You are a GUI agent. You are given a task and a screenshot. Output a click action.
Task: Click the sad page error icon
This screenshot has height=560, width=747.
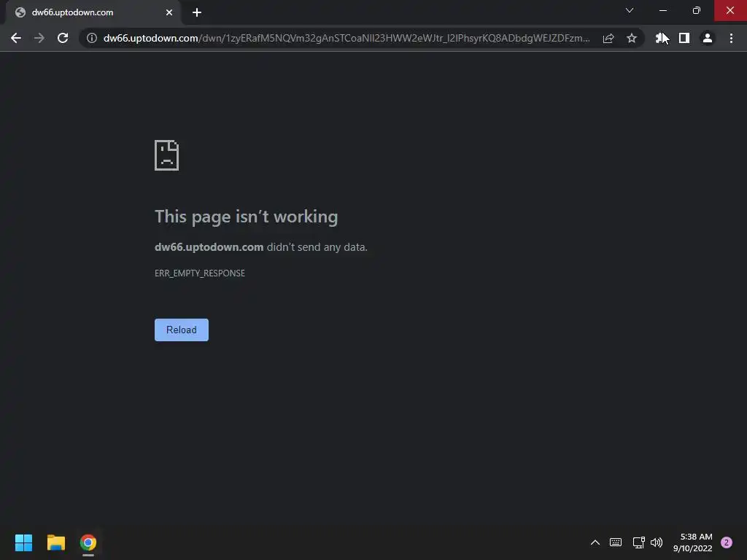click(x=167, y=155)
